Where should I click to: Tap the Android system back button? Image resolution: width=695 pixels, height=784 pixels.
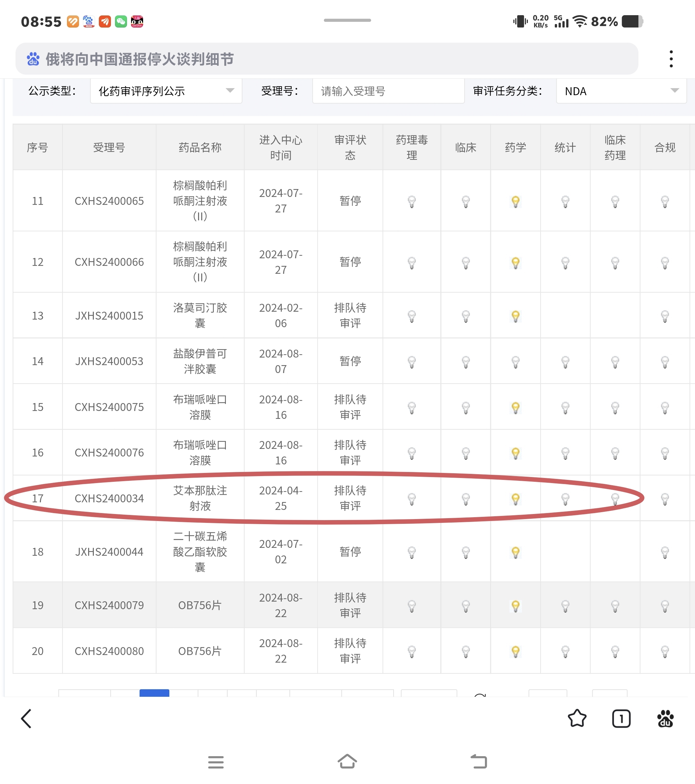(x=478, y=761)
